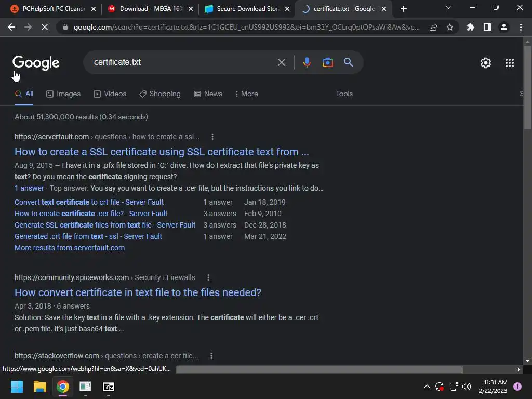Screen dimensions: 532x399
Task: Open 'How to create certificate .cer file?' link
Action: (x=91, y=214)
